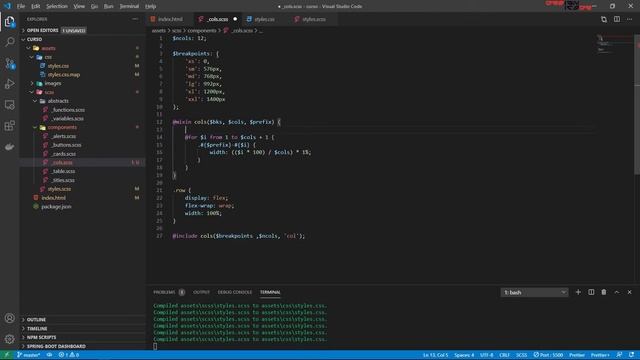Change indentation via Spaces: 4
This screenshot has height=360, width=640.
pos(464,355)
